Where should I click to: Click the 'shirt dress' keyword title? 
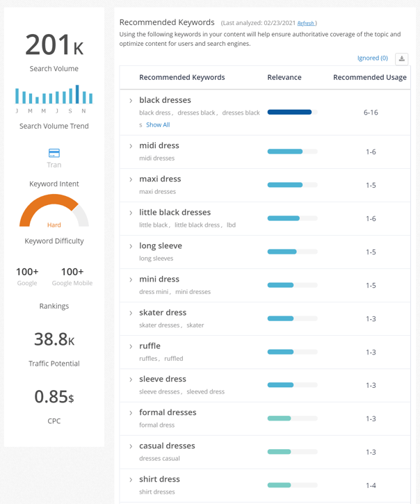coord(159,480)
